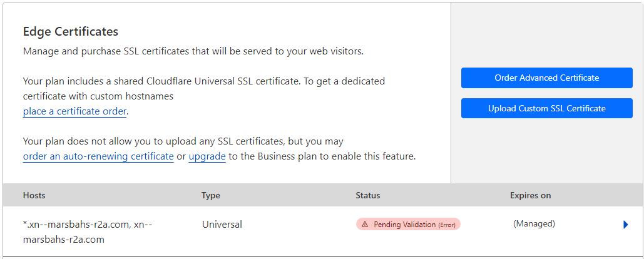Click the warning triangle icon in status badge
The width and height of the screenshot is (644, 259).
coord(365,224)
